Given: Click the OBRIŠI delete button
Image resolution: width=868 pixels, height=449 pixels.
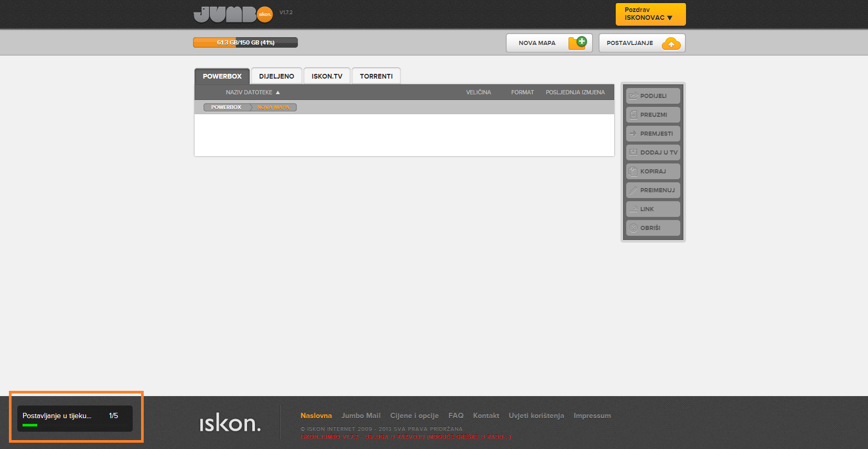Looking at the screenshot, I should click(x=653, y=228).
